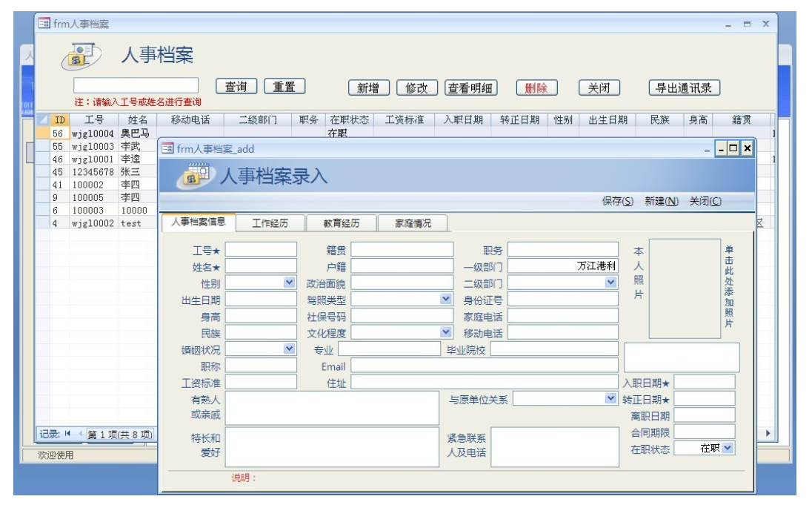Open the 家庭情况 tab

(x=413, y=223)
